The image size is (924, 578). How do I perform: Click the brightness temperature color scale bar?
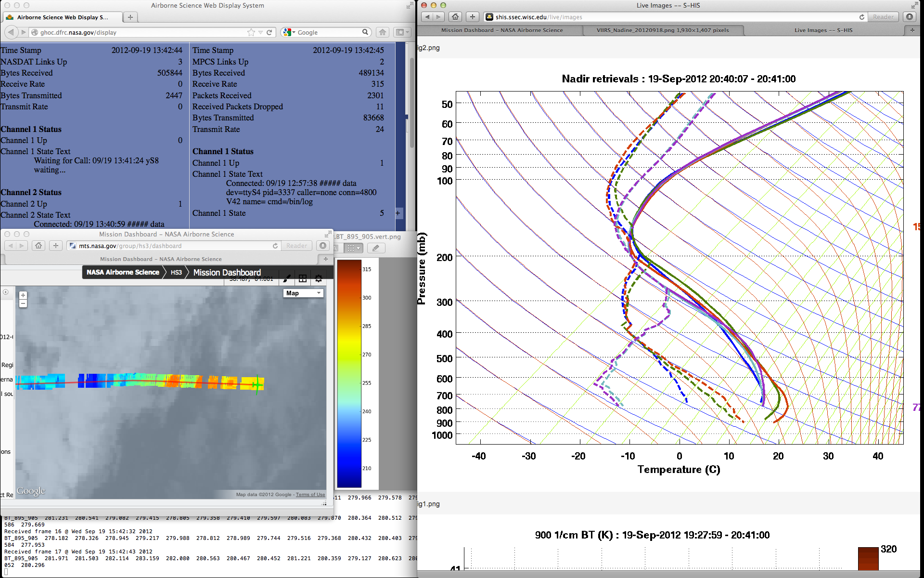[x=349, y=373]
